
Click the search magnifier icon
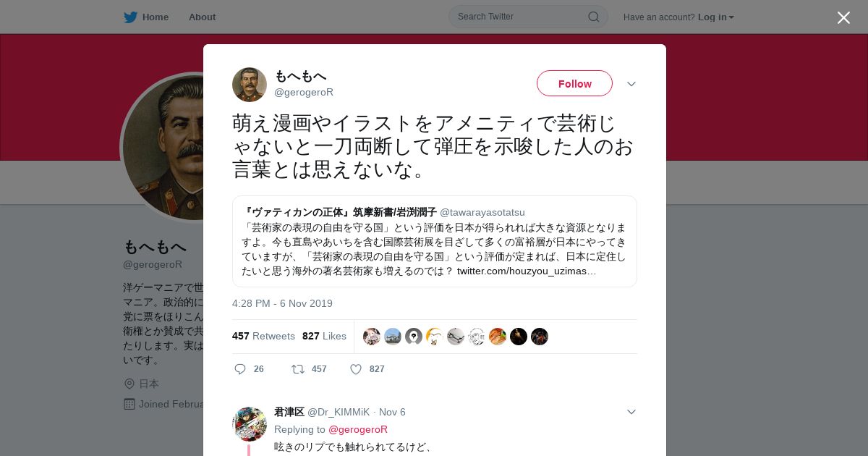pos(593,17)
